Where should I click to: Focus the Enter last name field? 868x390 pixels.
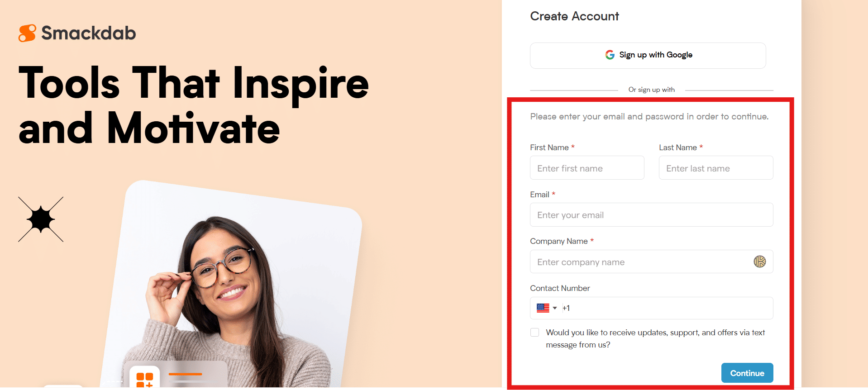(716, 168)
